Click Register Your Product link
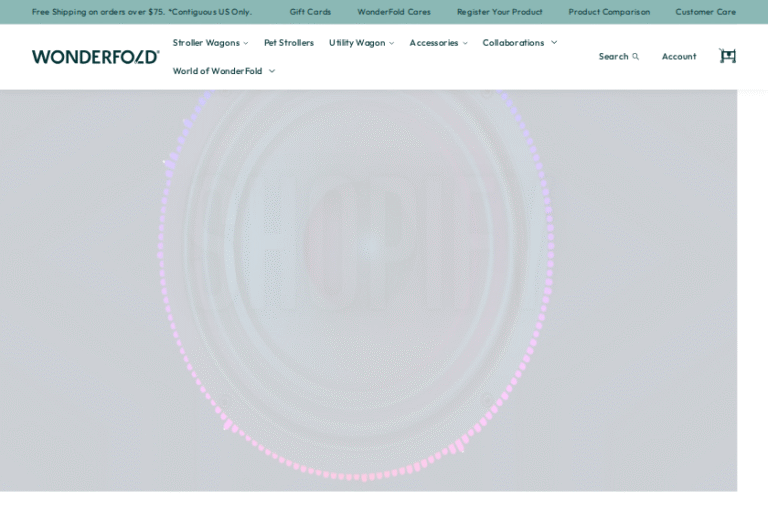768x512 pixels. (x=499, y=12)
